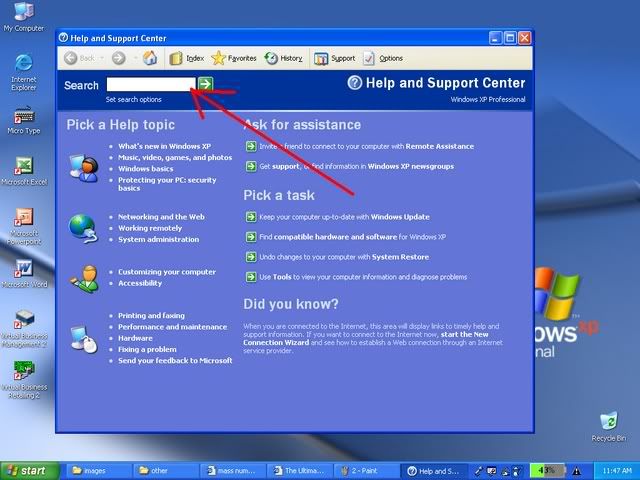
Task: Click the green Start Search arrow button
Action: [x=205, y=84]
